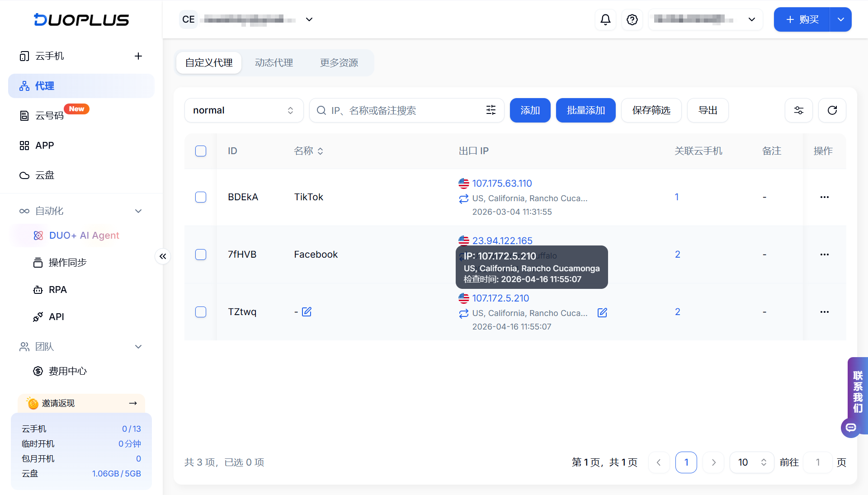Click the CE workspace avatar
The height and width of the screenshot is (495, 868).
click(x=189, y=19)
